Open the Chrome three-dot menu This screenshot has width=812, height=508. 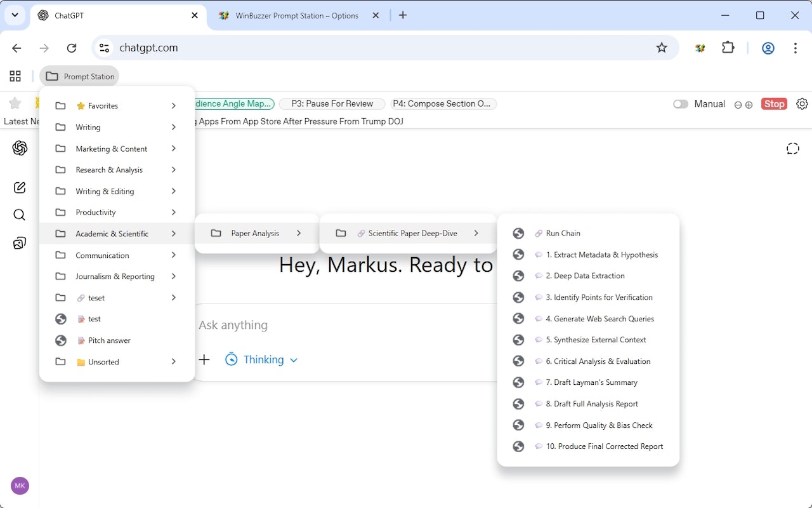pyautogui.click(x=796, y=48)
